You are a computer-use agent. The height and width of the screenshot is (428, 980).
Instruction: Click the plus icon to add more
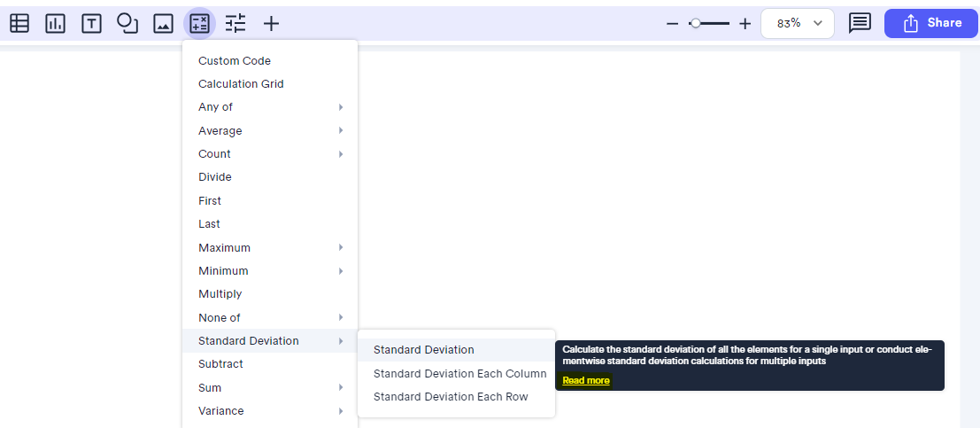click(x=271, y=24)
